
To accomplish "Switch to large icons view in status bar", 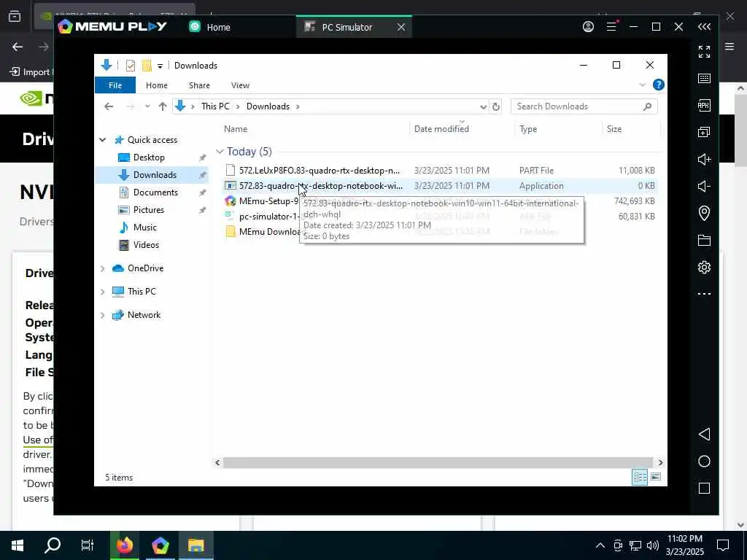I will coord(656,477).
